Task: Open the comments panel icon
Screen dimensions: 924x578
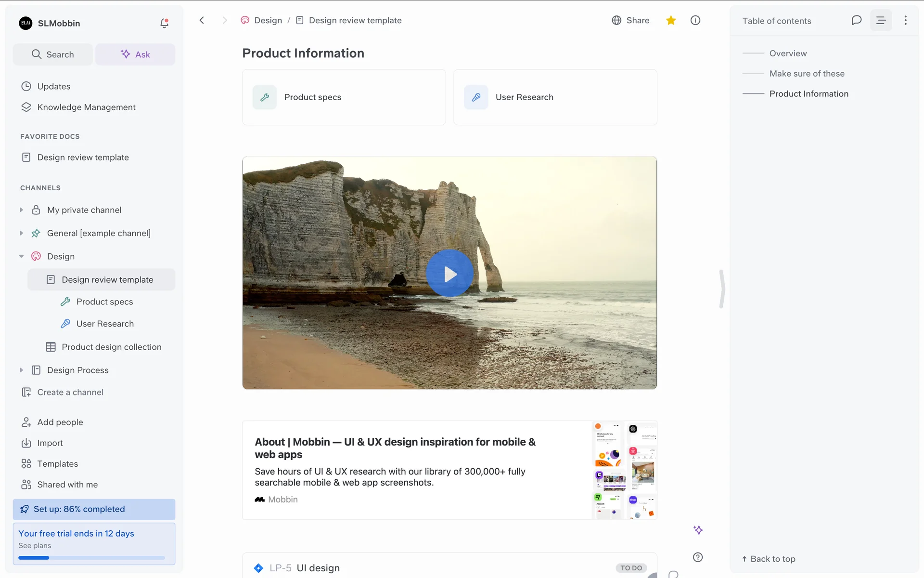Action: 856,20
